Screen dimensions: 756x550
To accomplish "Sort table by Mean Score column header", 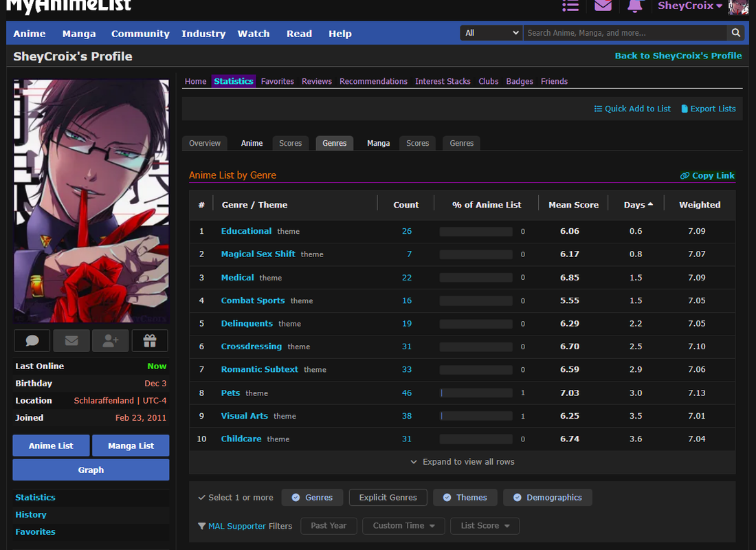I will pyautogui.click(x=573, y=205).
